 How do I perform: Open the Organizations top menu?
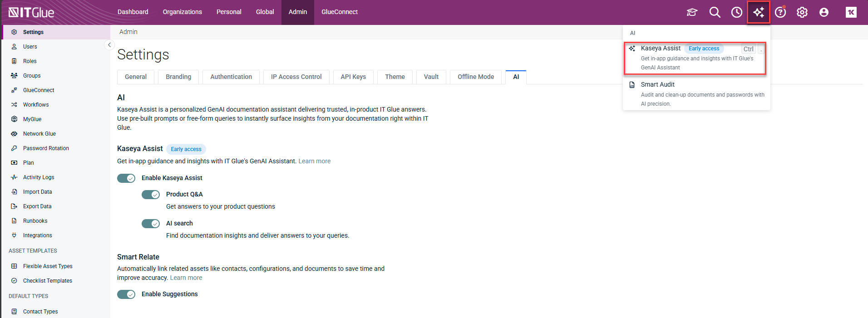click(x=182, y=12)
